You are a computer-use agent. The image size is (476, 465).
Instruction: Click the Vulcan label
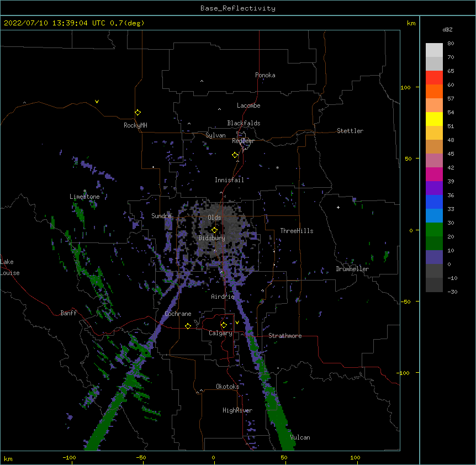point(300,437)
